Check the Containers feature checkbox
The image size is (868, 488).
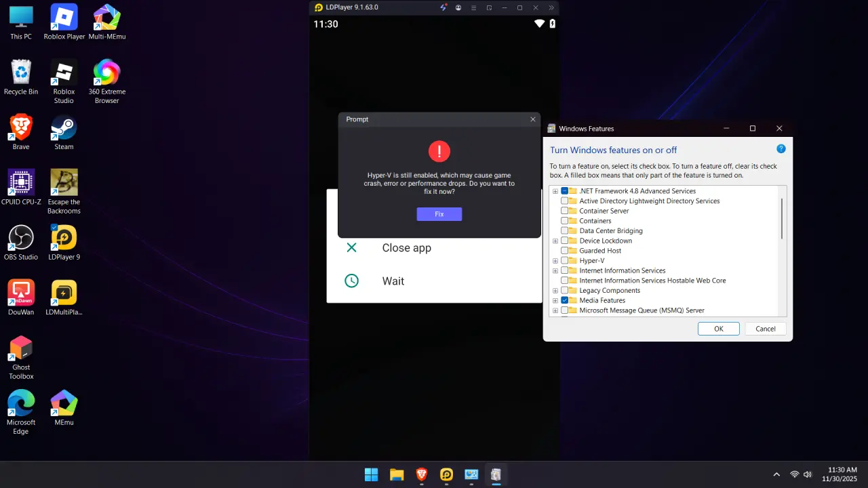tap(565, 221)
